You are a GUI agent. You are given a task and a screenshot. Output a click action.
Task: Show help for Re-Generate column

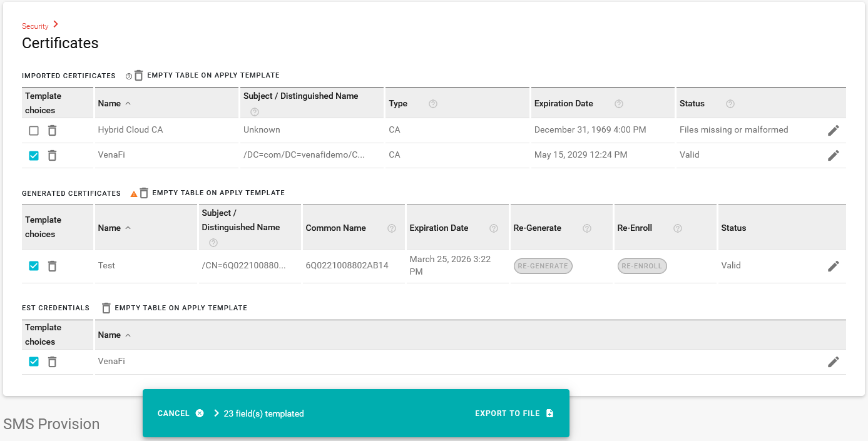(x=587, y=228)
